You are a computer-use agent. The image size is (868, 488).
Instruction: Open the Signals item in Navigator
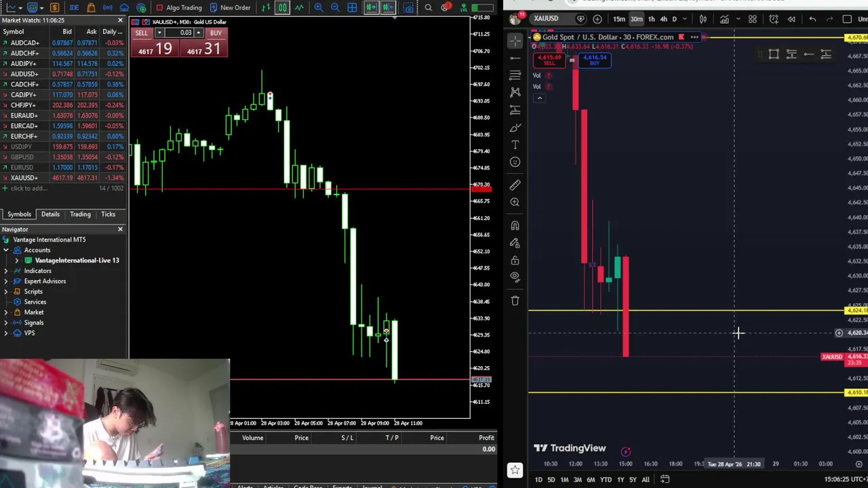33,323
